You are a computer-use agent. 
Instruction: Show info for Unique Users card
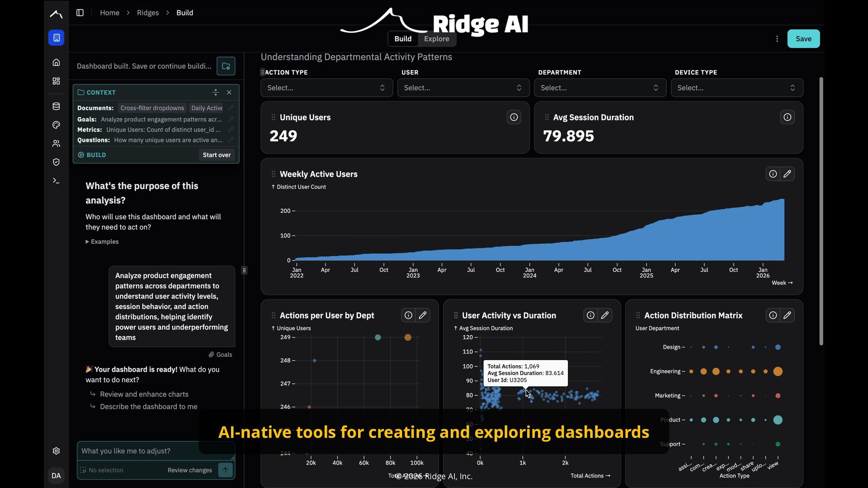[514, 117]
